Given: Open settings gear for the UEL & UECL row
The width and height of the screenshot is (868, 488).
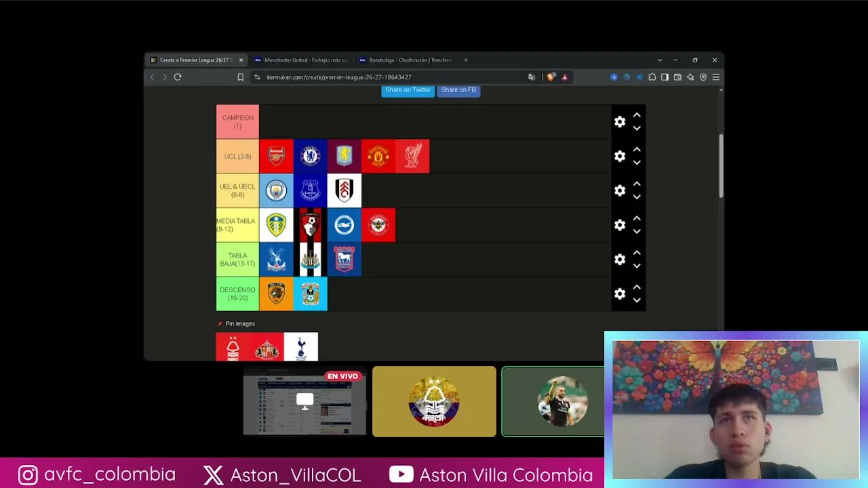Looking at the screenshot, I should [x=620, y=190].
